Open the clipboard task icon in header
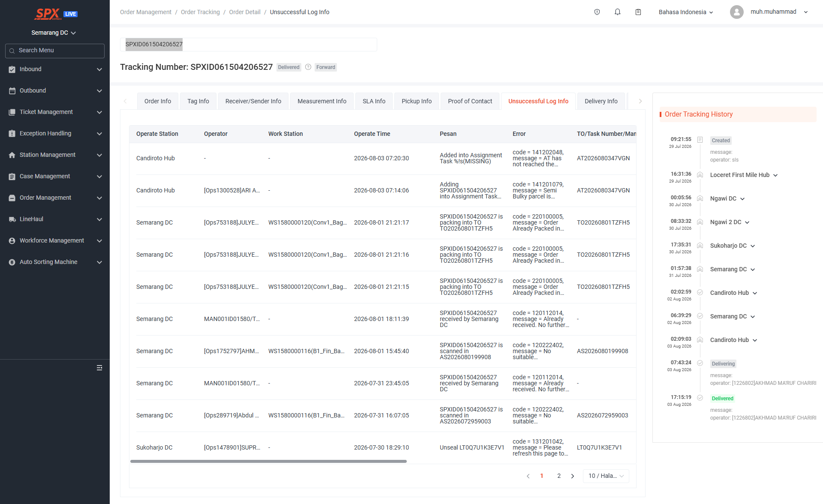This screenshot has height=504, width=823. click(x=638, y=12)
